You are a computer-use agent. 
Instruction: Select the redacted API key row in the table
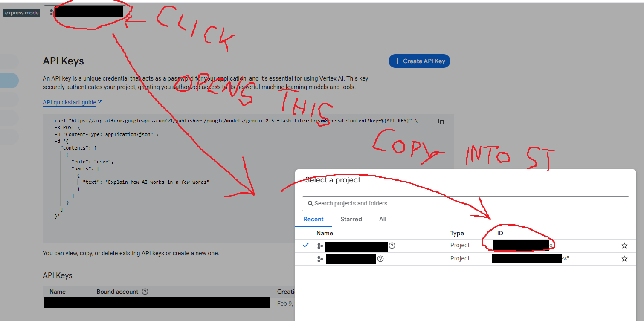[x=157, y=303]
